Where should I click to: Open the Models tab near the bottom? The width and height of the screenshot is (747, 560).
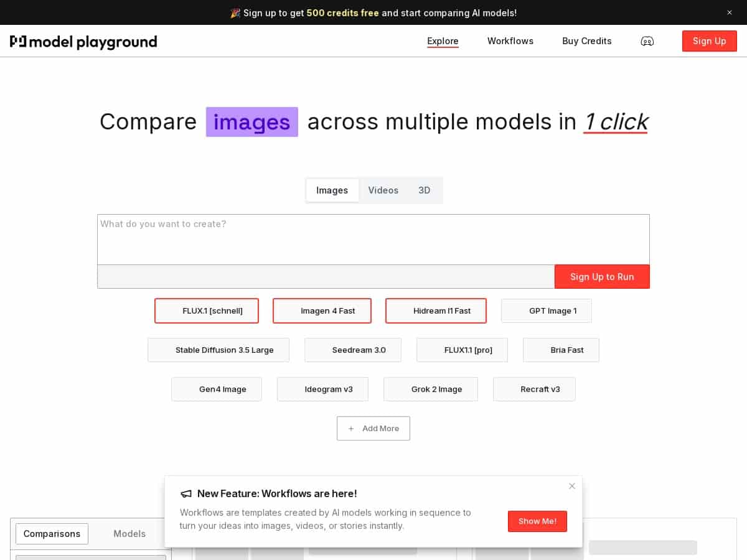tap(129, 534)
